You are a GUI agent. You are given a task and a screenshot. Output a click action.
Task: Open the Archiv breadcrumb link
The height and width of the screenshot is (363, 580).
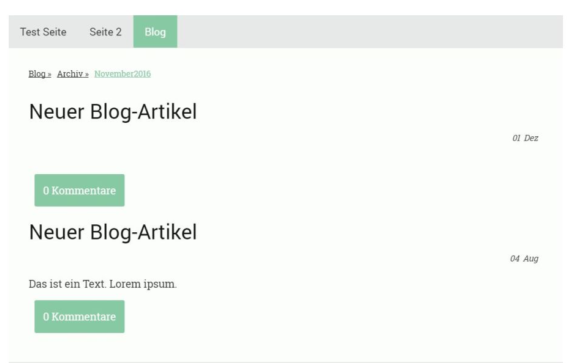[x=70, y=74]
